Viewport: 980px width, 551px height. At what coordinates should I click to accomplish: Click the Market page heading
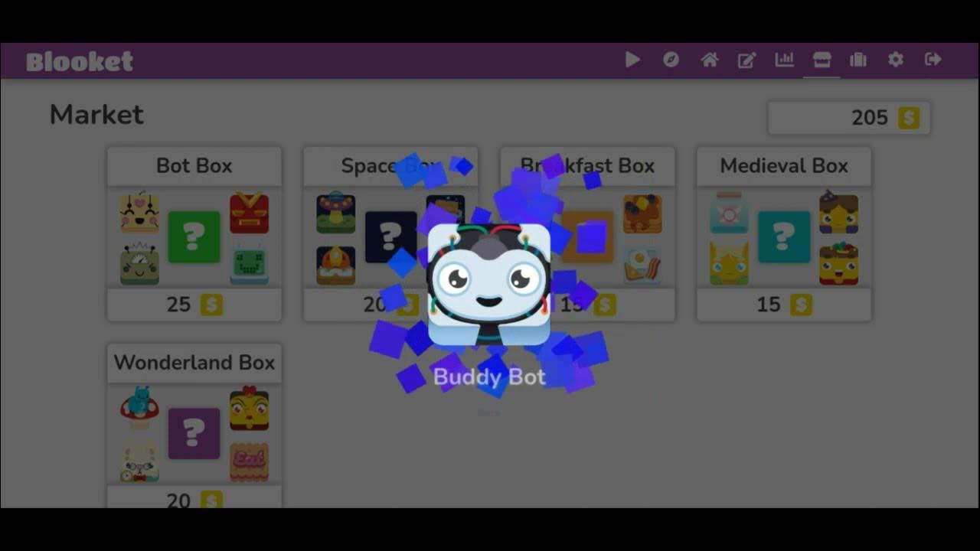(96, 115)
